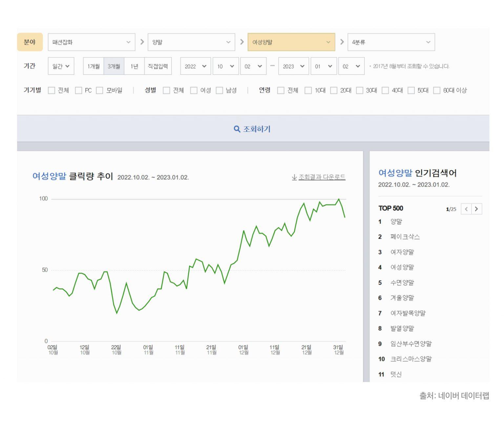Switch to the 1년 period tab
Viewport: 504px width, 426px height.
(134, 66)
